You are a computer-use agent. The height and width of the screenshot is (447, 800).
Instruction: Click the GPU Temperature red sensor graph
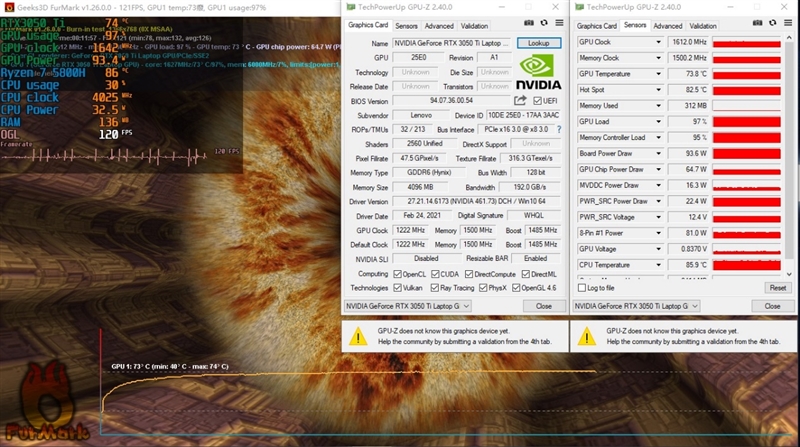746,74
